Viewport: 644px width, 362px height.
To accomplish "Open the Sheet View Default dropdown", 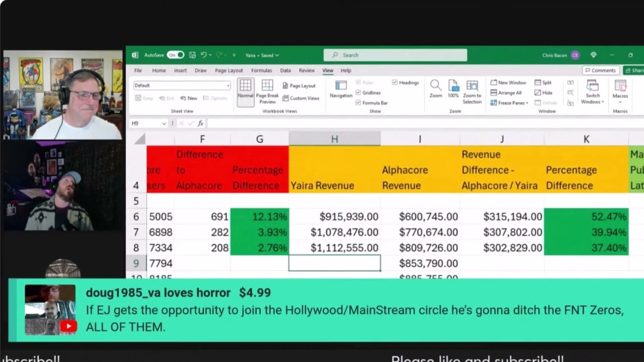I will click(182, 85).
